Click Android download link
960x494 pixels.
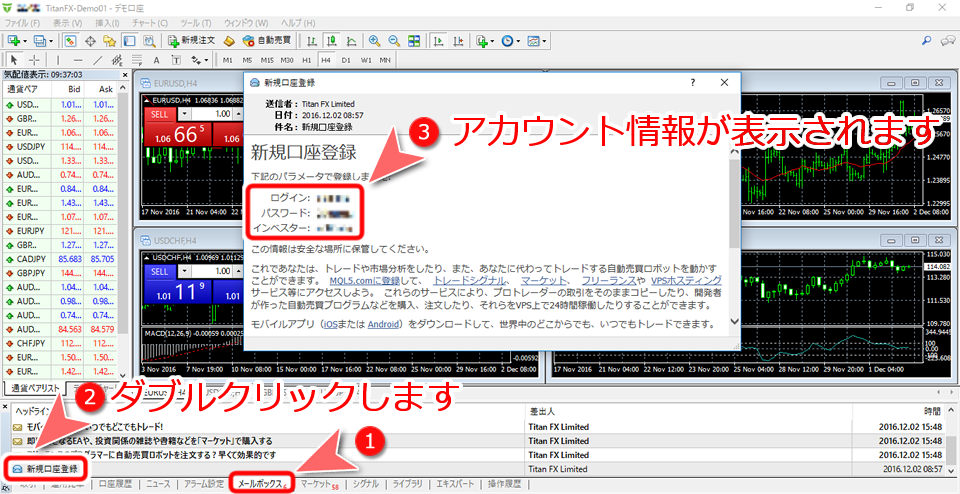tap(384, 324)
